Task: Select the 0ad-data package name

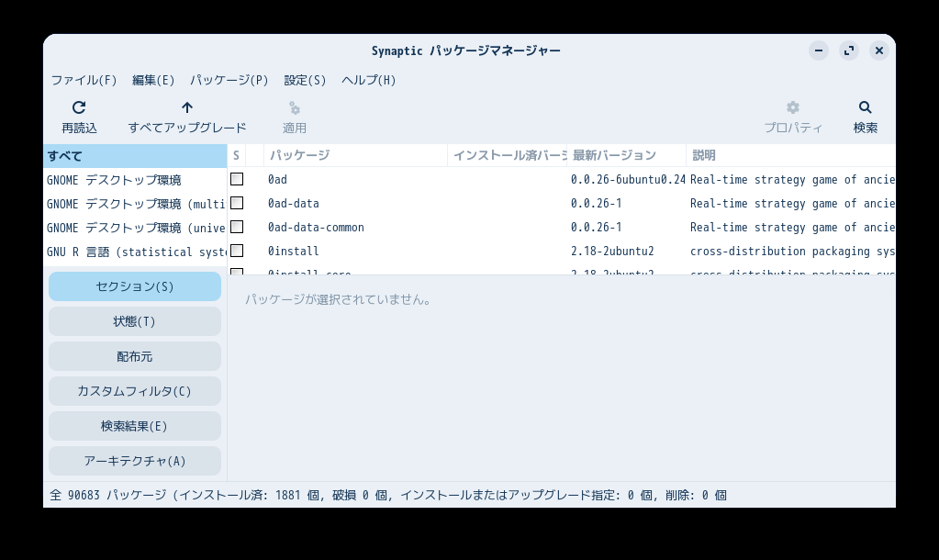Action: pos(294,203)
